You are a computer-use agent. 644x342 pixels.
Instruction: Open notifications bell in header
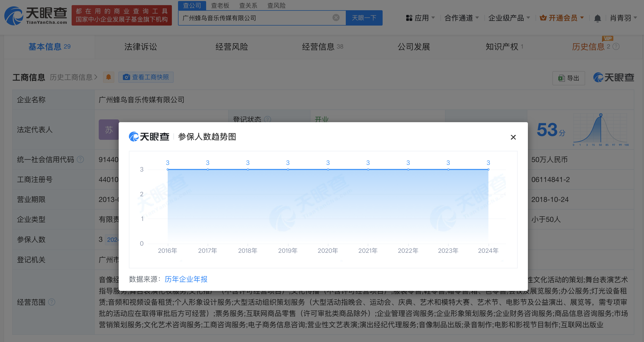[x=597, y=18]
